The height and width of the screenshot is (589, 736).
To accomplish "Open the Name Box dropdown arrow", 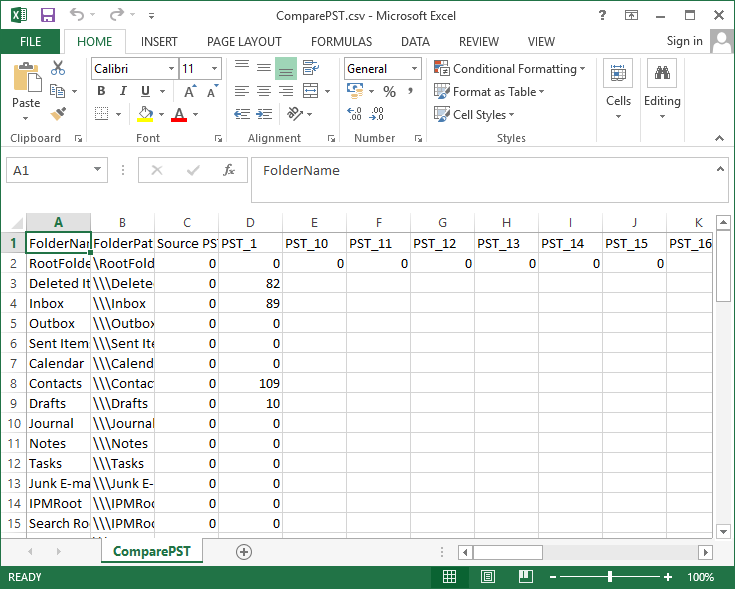I will pos(97,169).
